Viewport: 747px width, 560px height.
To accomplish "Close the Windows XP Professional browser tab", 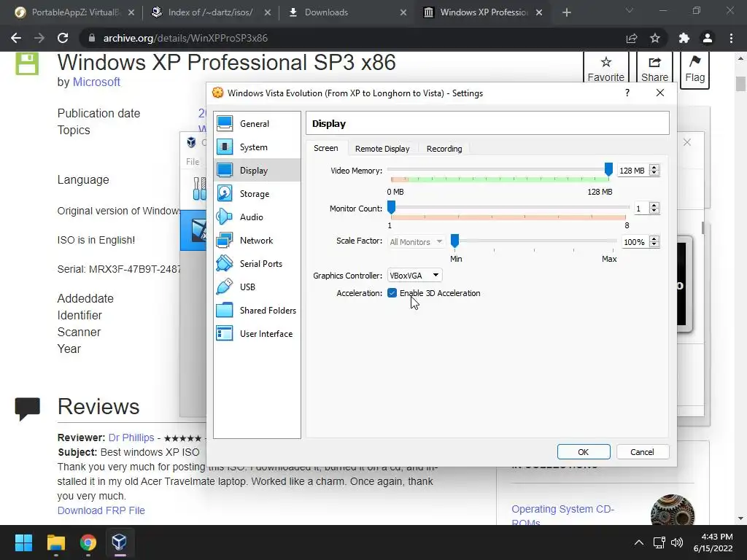I will coord(539,12).
